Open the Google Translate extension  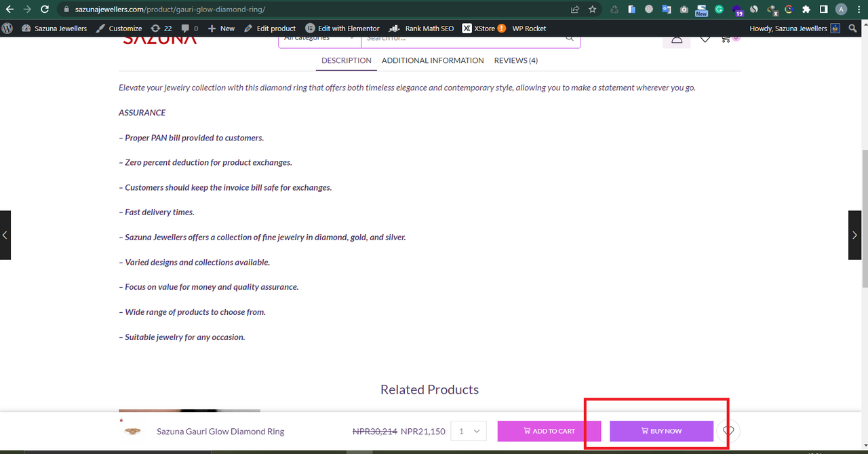[x=667, y=10]
